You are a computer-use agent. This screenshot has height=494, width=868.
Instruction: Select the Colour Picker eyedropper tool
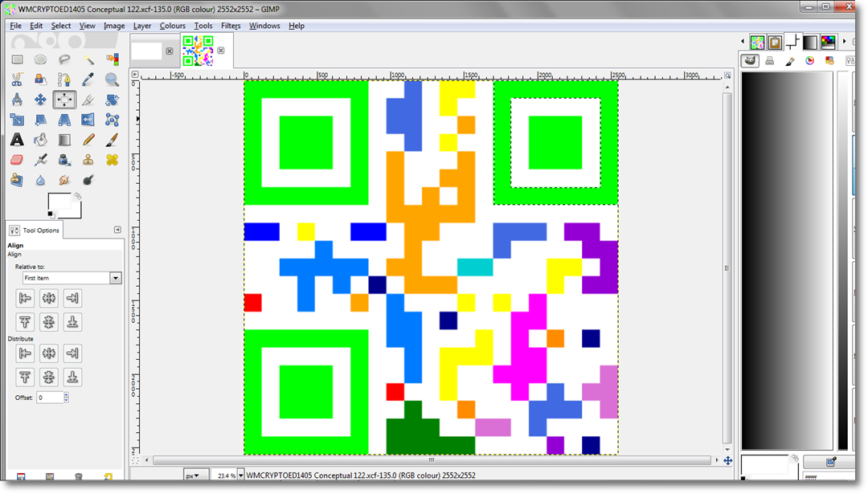88,80
